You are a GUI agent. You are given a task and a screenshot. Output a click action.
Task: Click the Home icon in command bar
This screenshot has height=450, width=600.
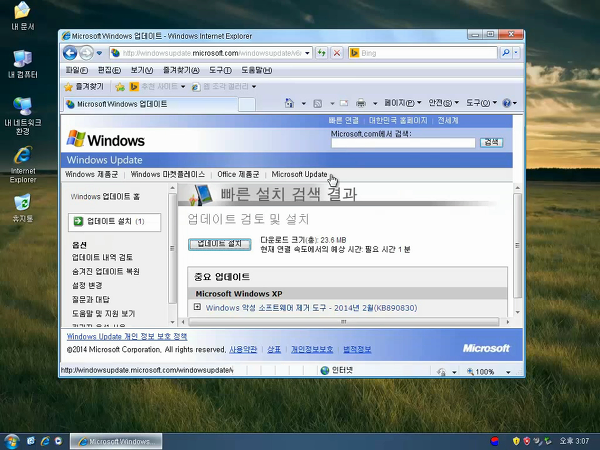[x=289, y=103]
